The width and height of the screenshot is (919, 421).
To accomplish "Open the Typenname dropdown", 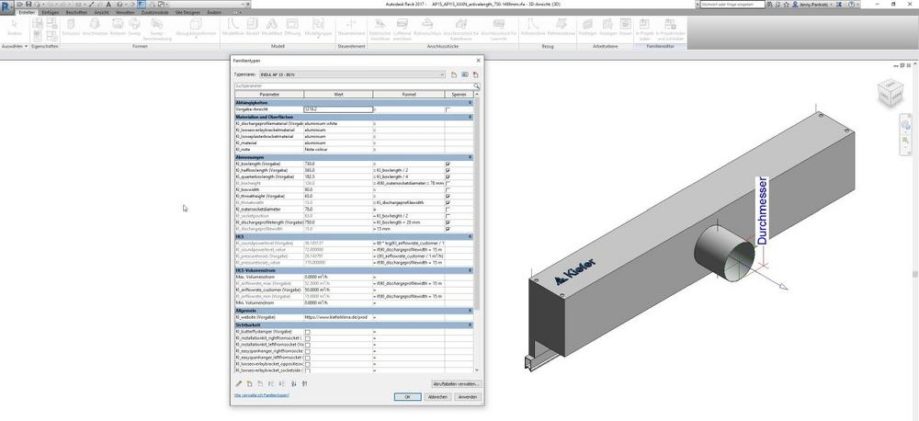I will 444,74.
